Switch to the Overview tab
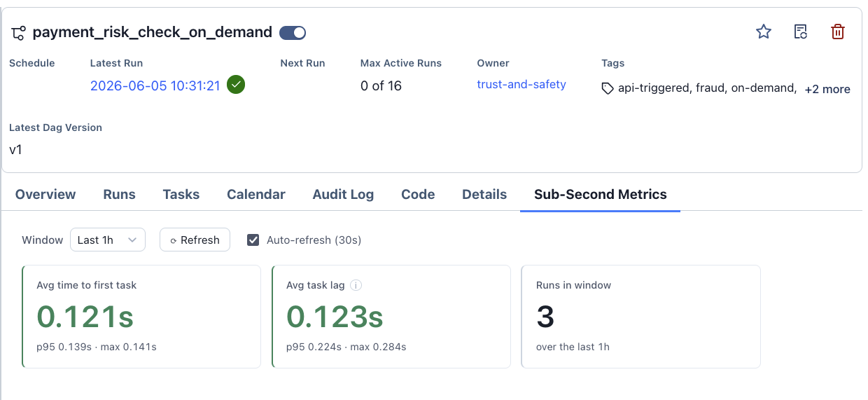This screenshot has width=868, height=400. click(45, 194)
